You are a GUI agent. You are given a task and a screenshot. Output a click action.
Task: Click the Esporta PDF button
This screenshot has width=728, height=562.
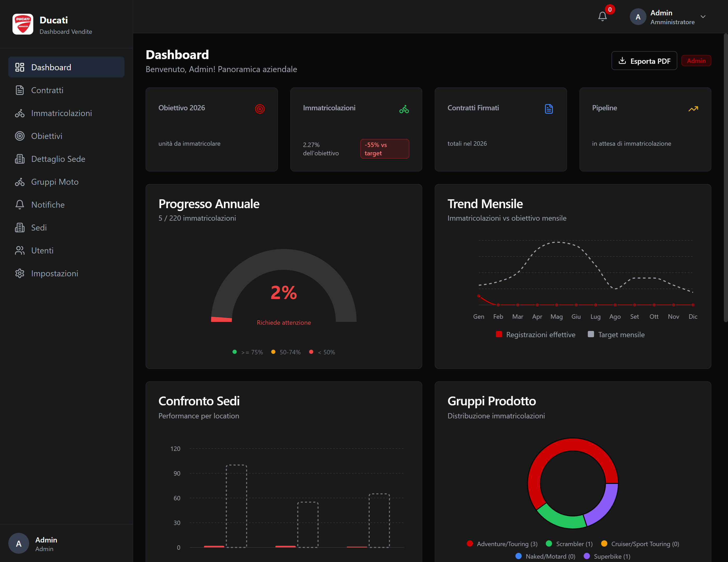coord(644,61)
